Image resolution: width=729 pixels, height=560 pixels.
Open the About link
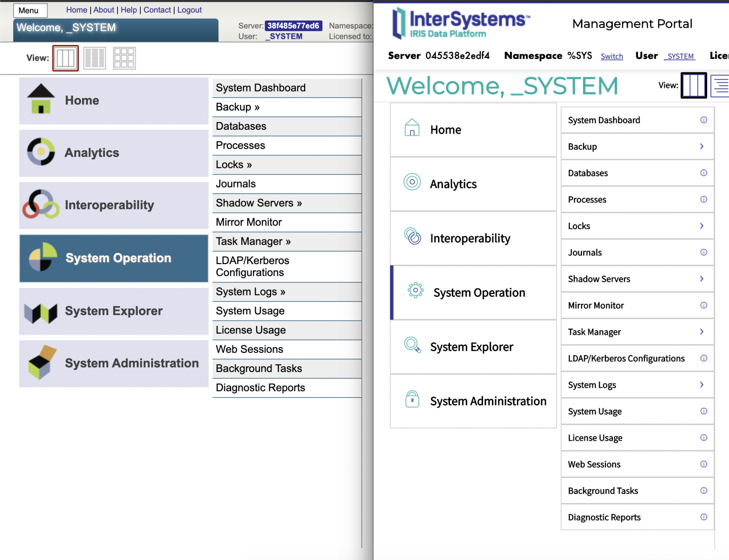[x=104, y=10]
